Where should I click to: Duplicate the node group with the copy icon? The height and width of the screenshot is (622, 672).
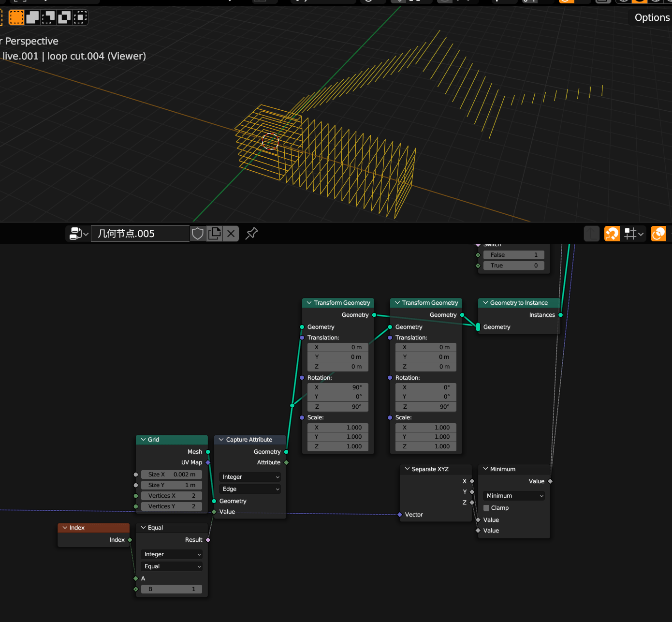pos(214,234)
